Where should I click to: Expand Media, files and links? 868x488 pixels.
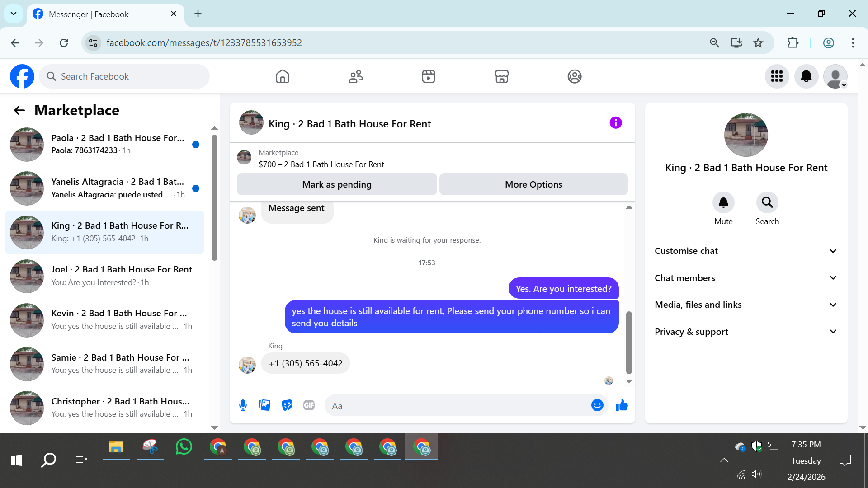tap(746, 305)
